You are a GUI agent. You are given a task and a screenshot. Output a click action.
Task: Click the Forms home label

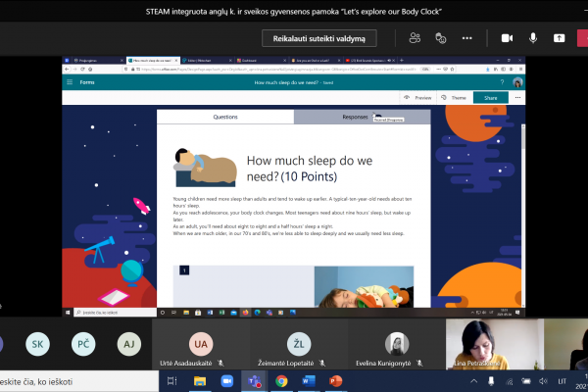87,82
